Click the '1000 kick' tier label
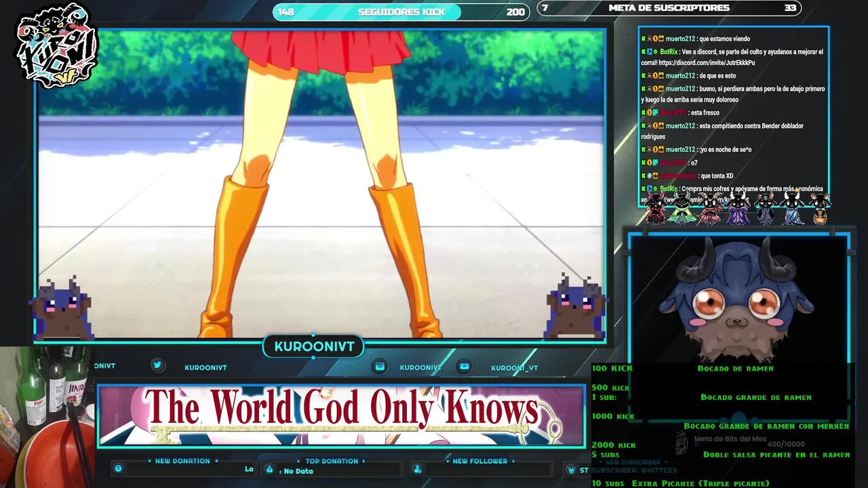Screen dimensions: 868x488 (x=614, y=416)
